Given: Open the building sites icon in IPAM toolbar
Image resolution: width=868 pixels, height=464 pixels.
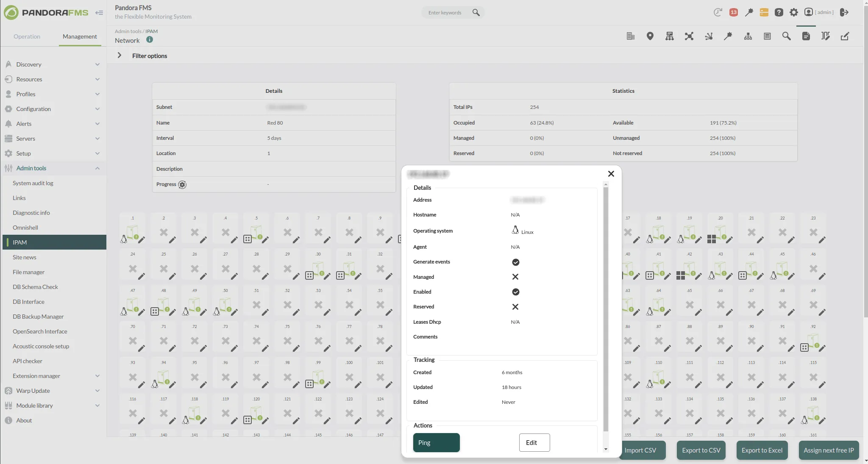Looking at the screenshot, I should pos(631,36).
